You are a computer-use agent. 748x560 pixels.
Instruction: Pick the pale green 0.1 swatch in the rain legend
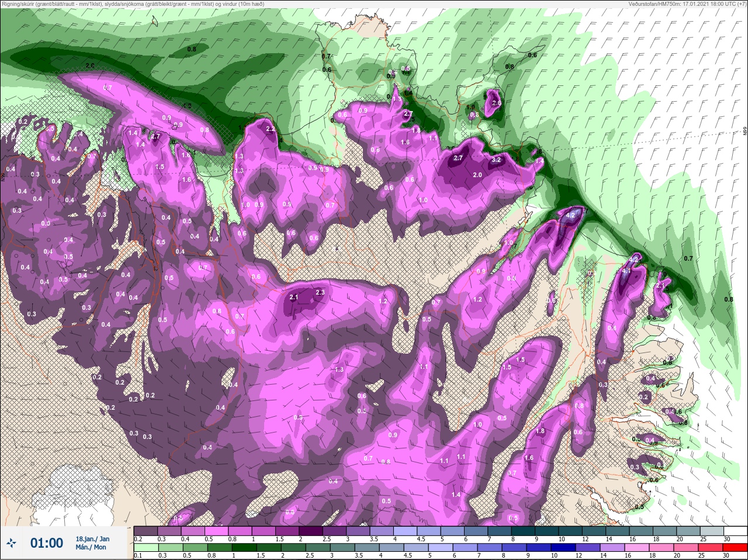pyautogui.click(x=146, y=548)
